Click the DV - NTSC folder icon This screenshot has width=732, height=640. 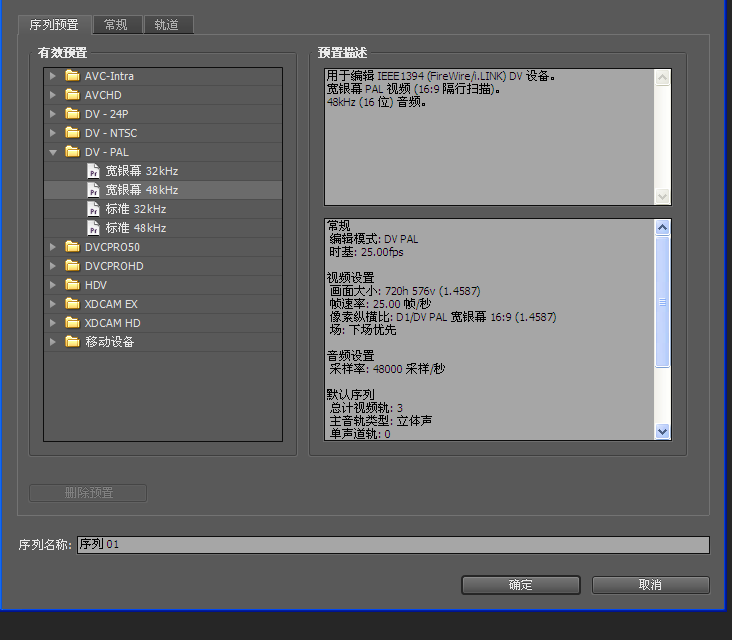coord(72,133)
